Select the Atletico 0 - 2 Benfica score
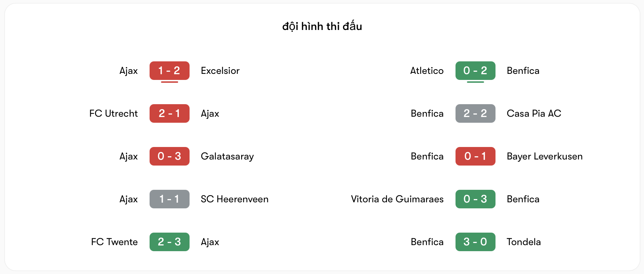 pos(475,71)
